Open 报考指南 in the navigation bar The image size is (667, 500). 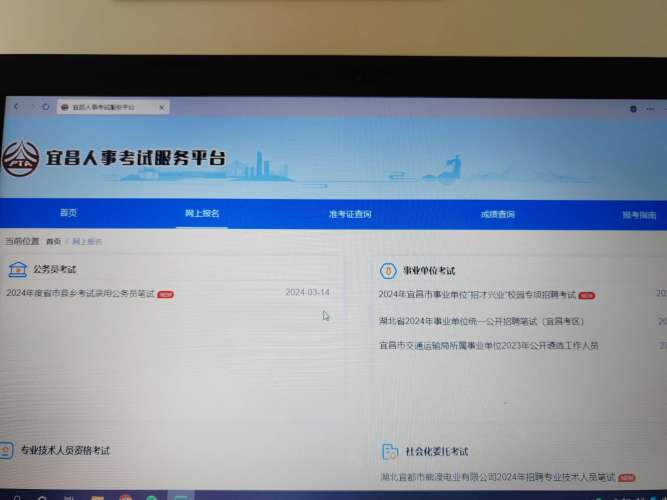[639, 215]
